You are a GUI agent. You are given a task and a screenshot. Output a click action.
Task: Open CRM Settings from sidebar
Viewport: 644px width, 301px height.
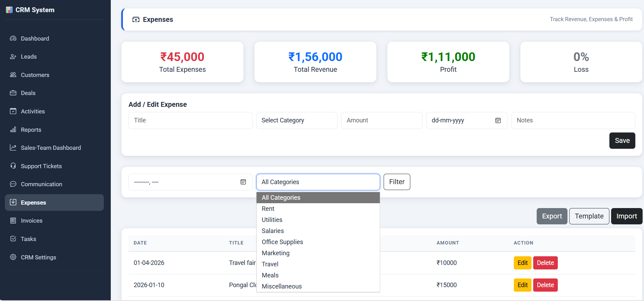tap(54, 257)
